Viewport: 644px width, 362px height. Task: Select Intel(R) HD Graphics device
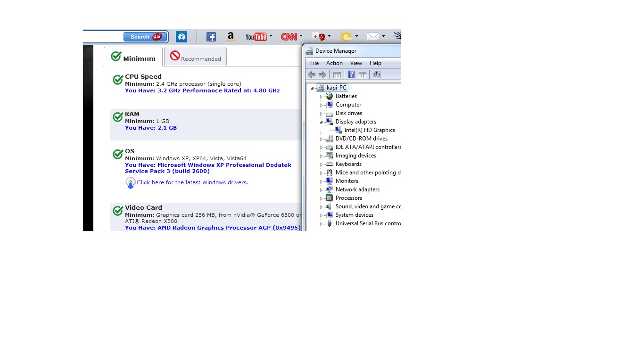(370, 130)
